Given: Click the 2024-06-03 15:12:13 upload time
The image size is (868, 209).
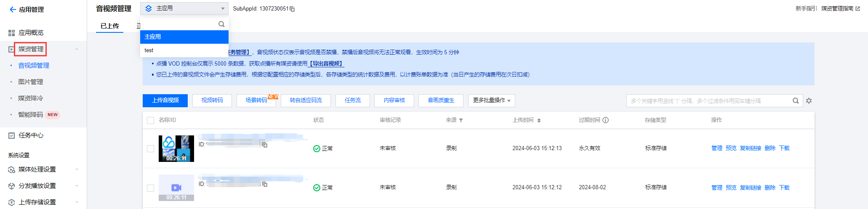Looking at the screenshot, I should coord(537,148).
